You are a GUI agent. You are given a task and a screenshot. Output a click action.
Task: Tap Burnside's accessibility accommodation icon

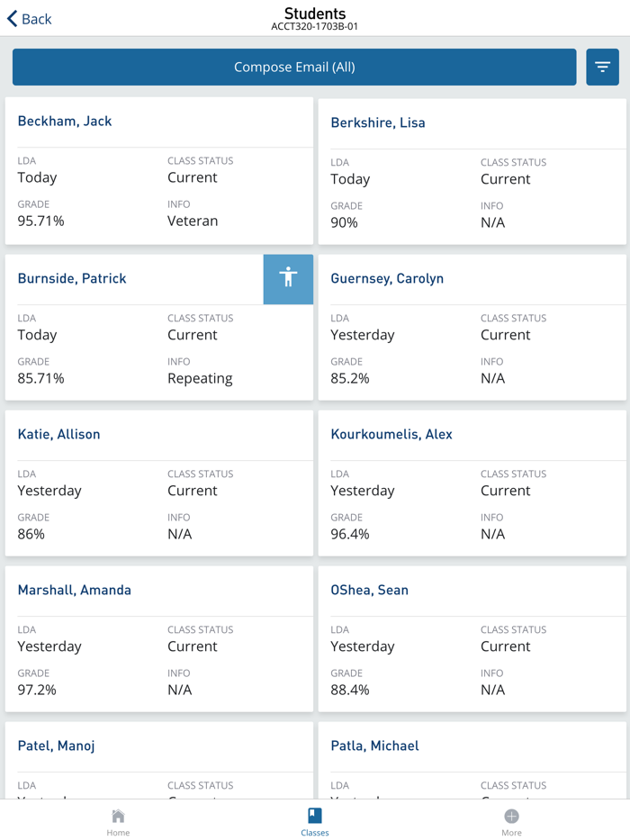point(288,278)
